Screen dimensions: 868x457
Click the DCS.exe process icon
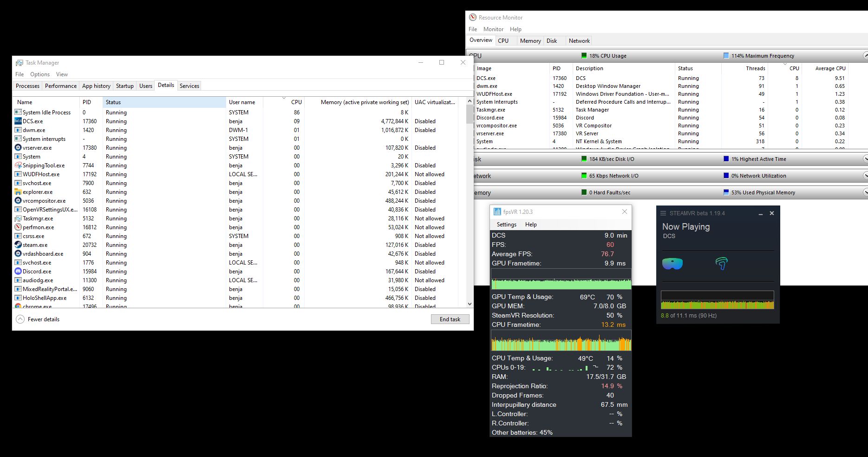point(18,121)
